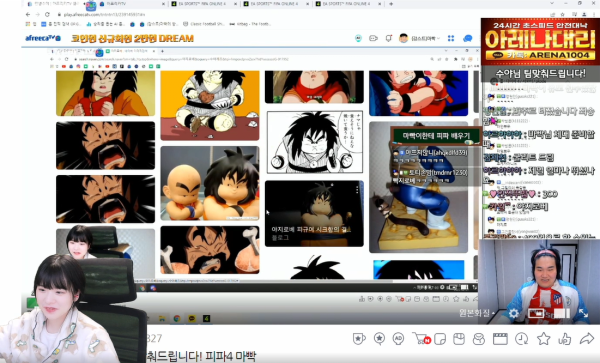
Task: Open the clapperboard clip icon
Action: click(500, 339)
